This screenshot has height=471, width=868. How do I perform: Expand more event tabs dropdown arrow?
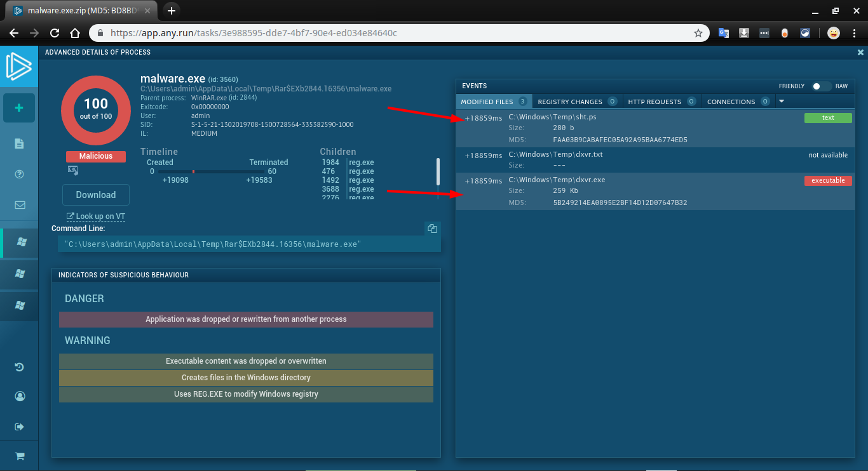782,101
